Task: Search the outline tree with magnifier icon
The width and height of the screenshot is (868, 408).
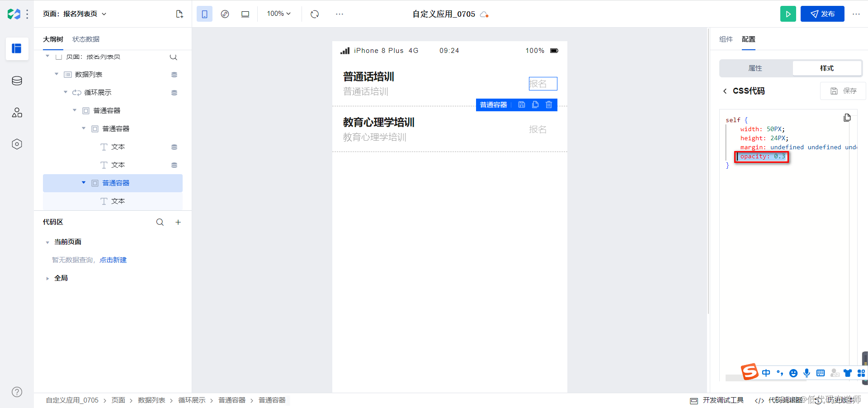Action: point(173,57)
